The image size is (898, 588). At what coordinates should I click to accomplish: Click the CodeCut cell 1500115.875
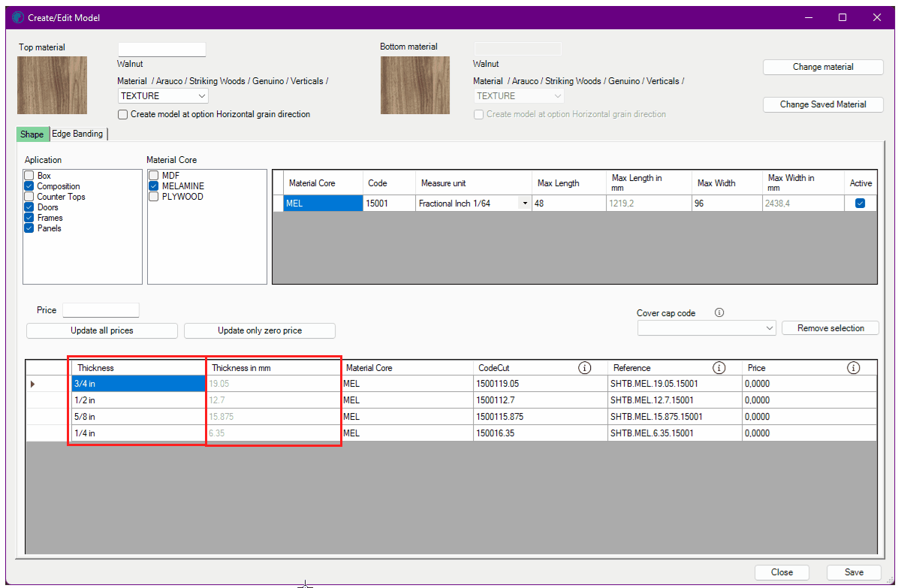pos(541,417)
